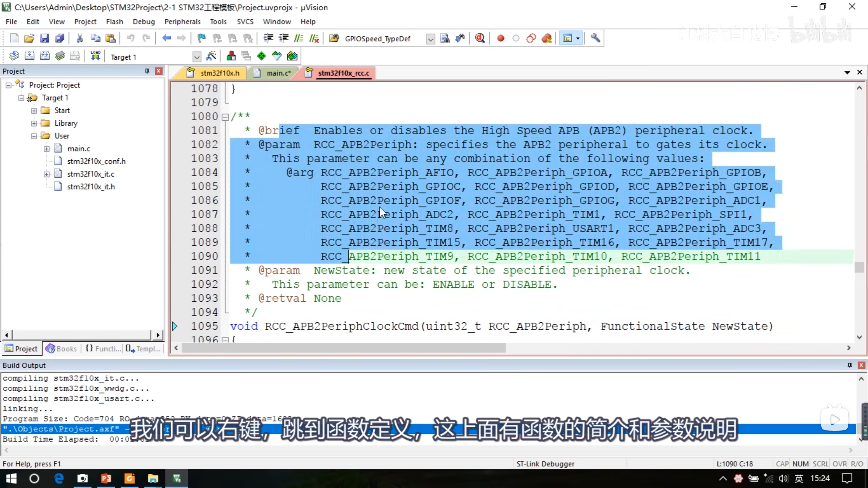Click the Build target icon
Viewport: 868px width, 488px height.
coord(29,56)
